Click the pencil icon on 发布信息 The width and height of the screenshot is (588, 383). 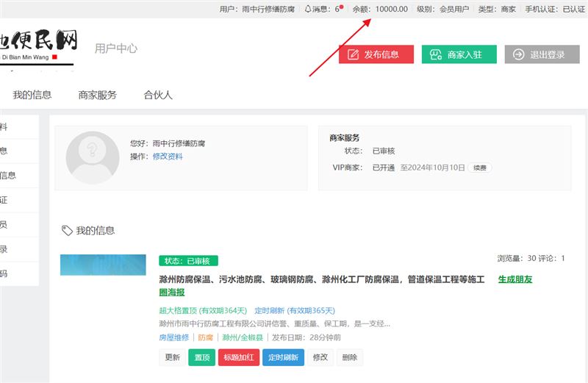(x=353, y=54)
